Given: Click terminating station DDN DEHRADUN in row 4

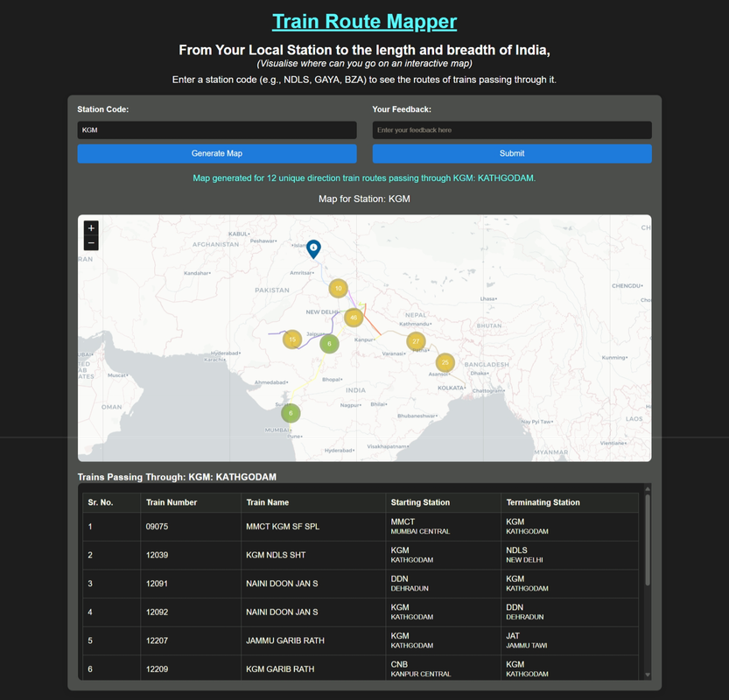Looking at the screenshot, I should [525, 612].
